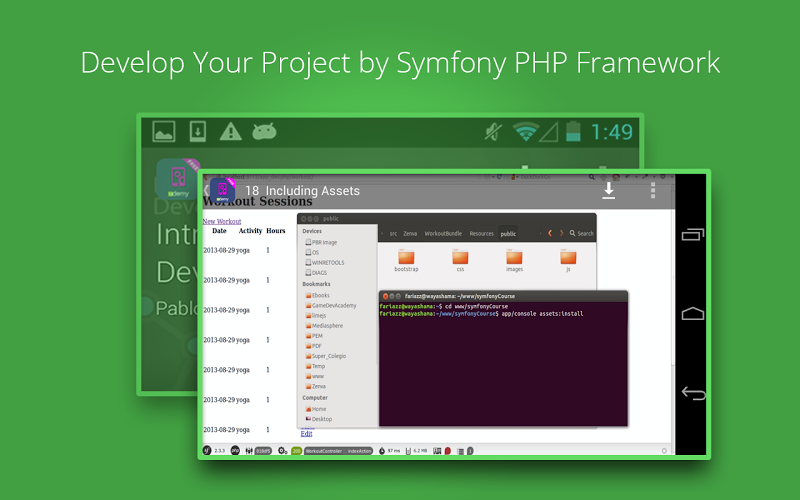This screenshot has width=800, height=500.
Task: Tap the Android recent apps button
Action: pos(692,234)
